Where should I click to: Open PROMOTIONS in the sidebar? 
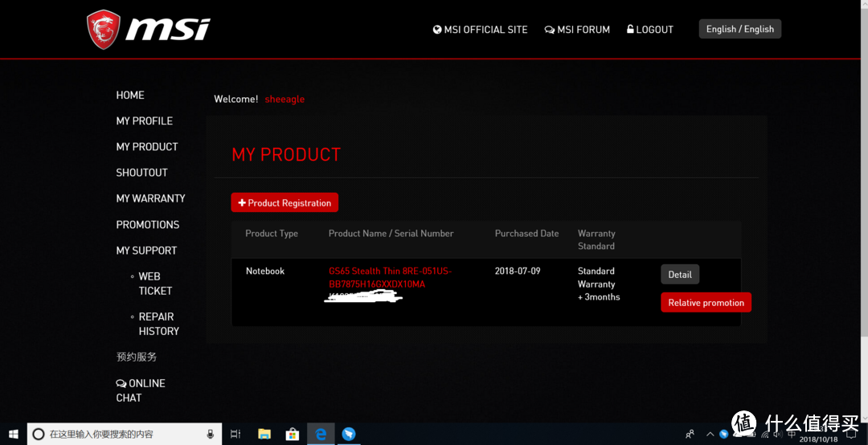point(148,225)
